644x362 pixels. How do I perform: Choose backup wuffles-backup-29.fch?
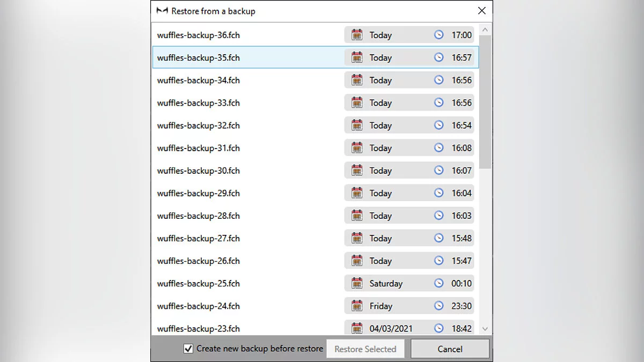[x=199, y=194]
